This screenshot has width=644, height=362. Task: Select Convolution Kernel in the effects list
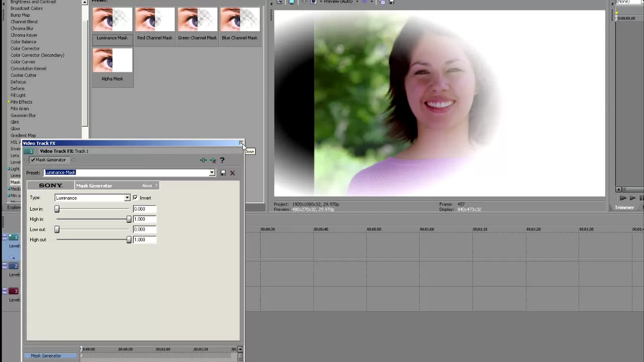coord(28,68)
